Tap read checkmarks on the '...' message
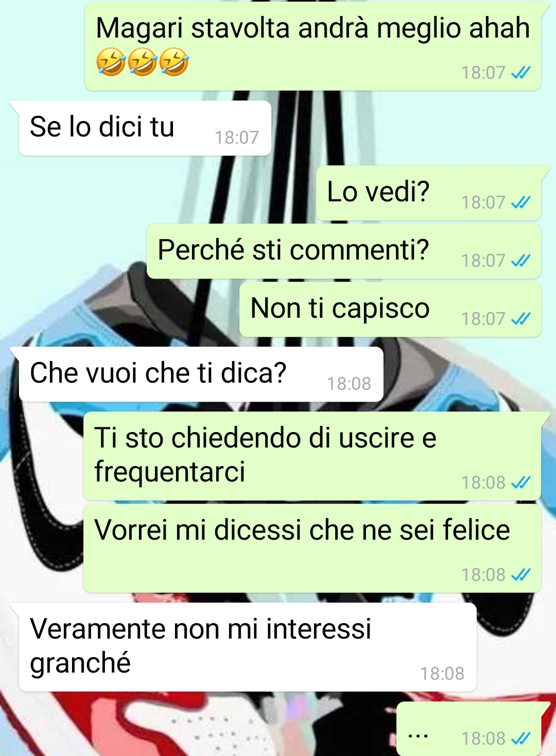The height and width of the screenshot is (756, 556). point(520,738)
